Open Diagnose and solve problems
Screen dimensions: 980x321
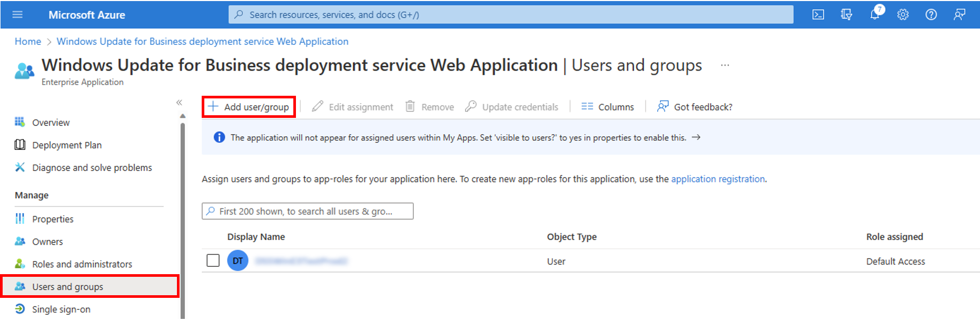tap(92, 168)
